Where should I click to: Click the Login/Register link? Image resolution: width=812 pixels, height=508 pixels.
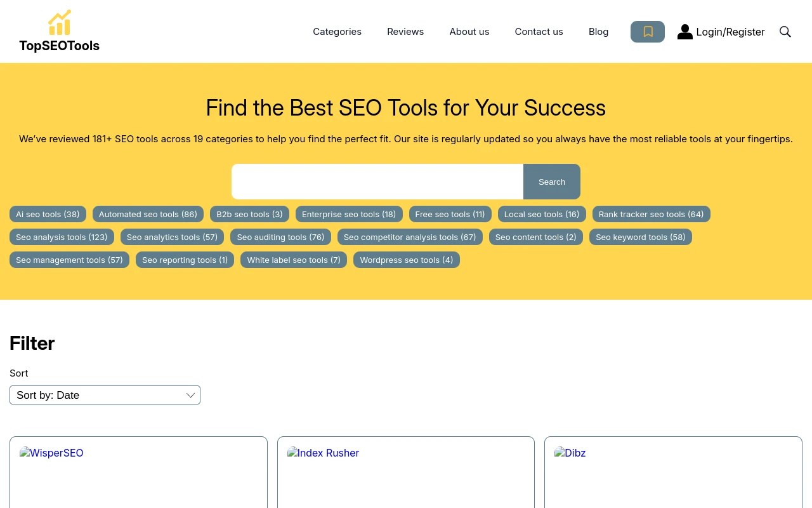pyautogui.click(x=730, y=31)
